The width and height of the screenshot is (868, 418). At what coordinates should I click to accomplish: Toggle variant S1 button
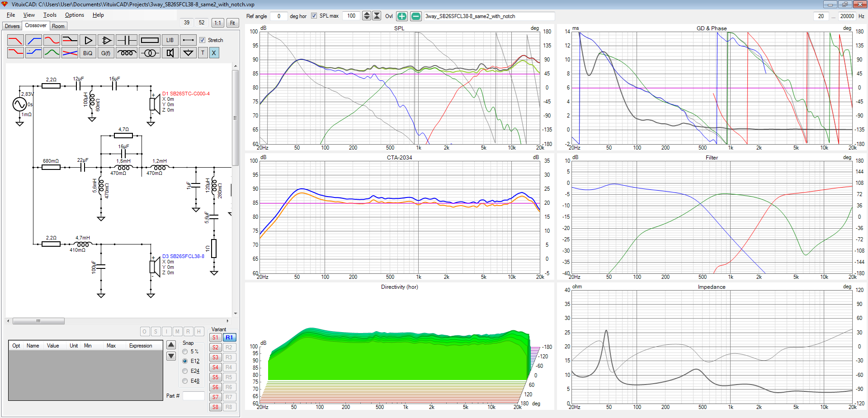tap(215, 338)
